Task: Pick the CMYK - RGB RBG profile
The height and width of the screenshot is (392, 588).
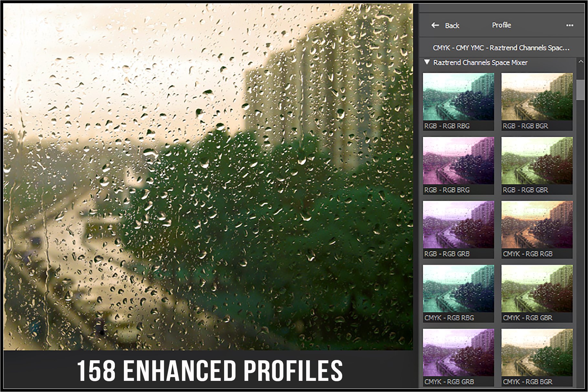Action: [x=458, y=293]
